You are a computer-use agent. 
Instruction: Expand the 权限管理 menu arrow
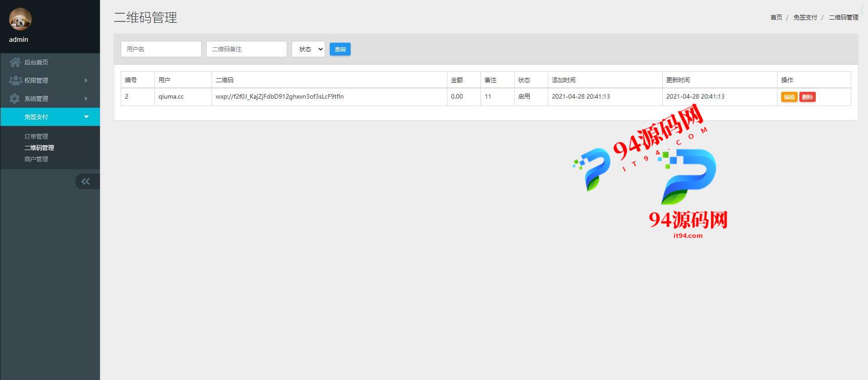pos(86,80)
